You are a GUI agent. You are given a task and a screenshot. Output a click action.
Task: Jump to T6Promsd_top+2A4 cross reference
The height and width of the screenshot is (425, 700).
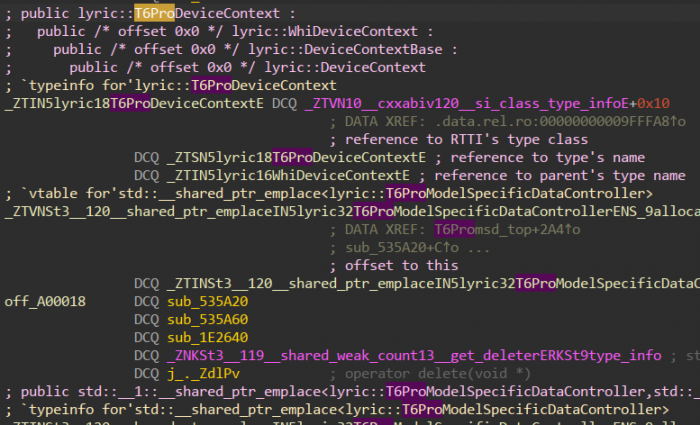coord(507,229)
